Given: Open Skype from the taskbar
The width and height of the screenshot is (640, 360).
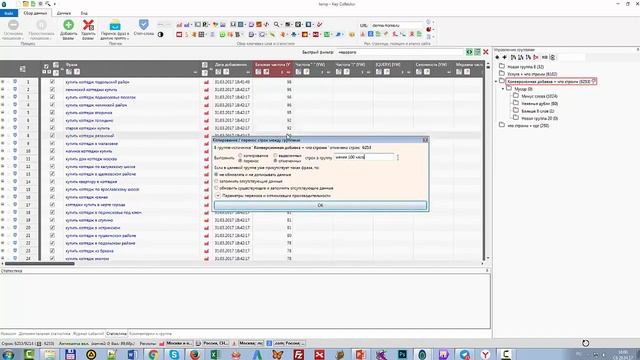Looking at the screenshot, I should coord(174,354).
